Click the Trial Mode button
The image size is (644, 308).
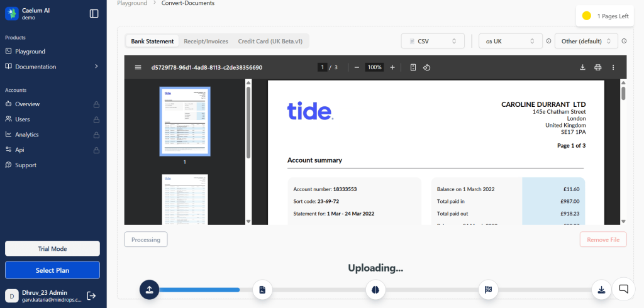pyautogui.click(x=52, y=248)
